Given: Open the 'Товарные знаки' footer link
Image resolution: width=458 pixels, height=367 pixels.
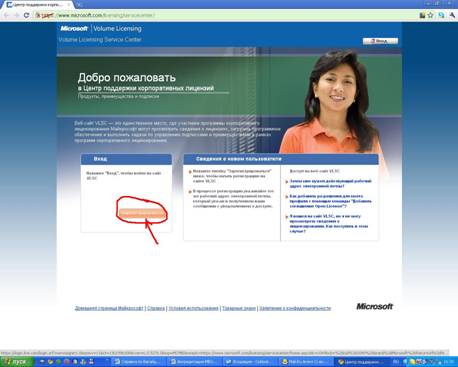Looking at the screenshot, I should coord(239,308).
